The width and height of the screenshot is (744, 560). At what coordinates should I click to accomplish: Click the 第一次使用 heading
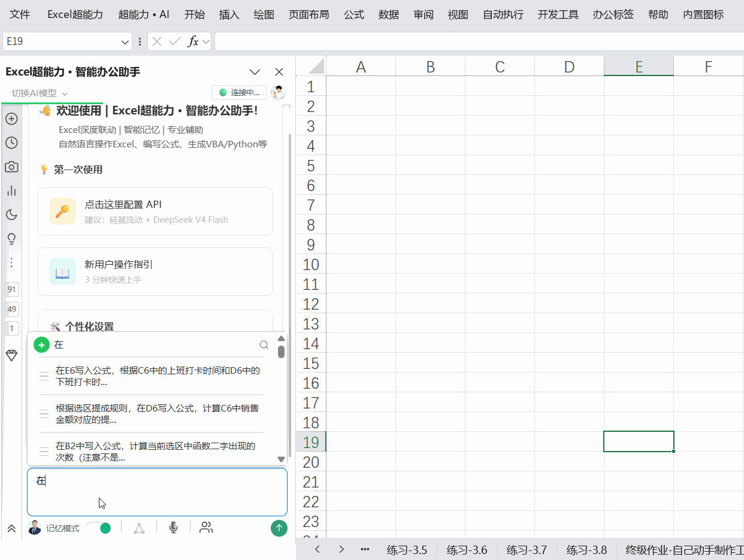click(x=78, y=169)
